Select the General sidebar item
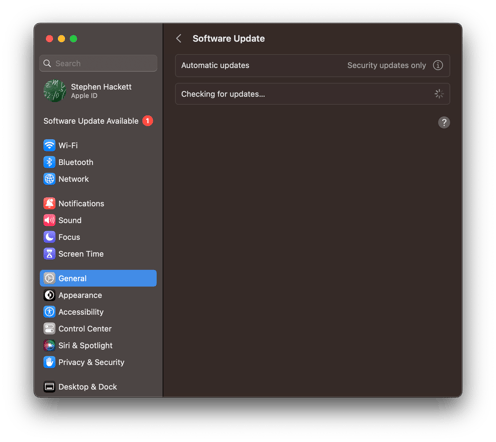 [98, 278]
